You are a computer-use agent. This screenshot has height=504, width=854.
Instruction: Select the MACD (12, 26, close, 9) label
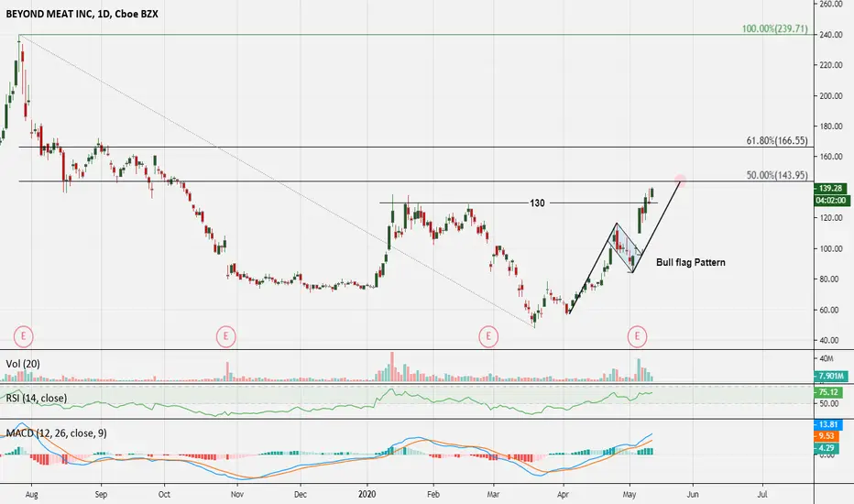click(56, 433)
